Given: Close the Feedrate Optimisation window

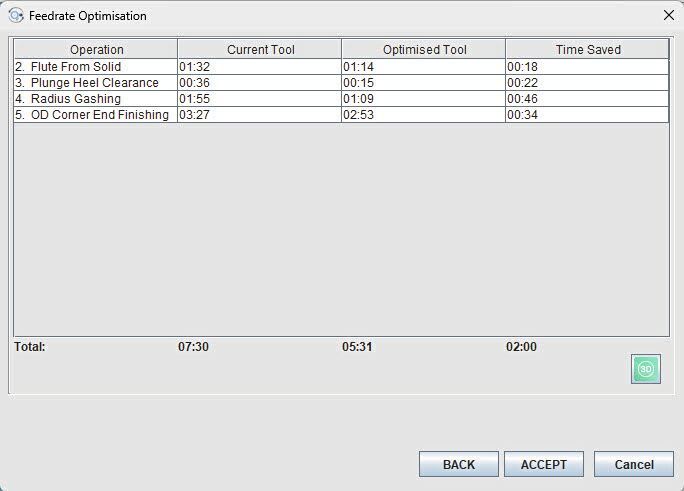Looking at the screenshot, I should click(668, 16).
